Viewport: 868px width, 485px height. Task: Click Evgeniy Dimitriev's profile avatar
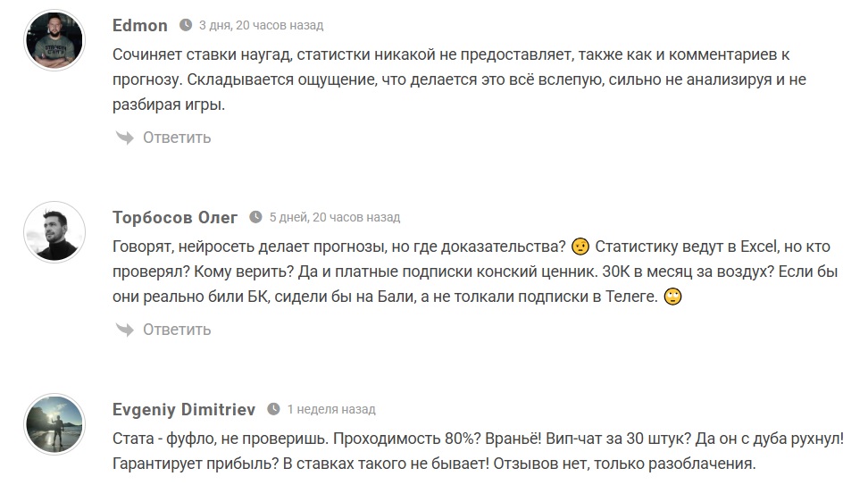pyautogui.click(x=53, y=424)
